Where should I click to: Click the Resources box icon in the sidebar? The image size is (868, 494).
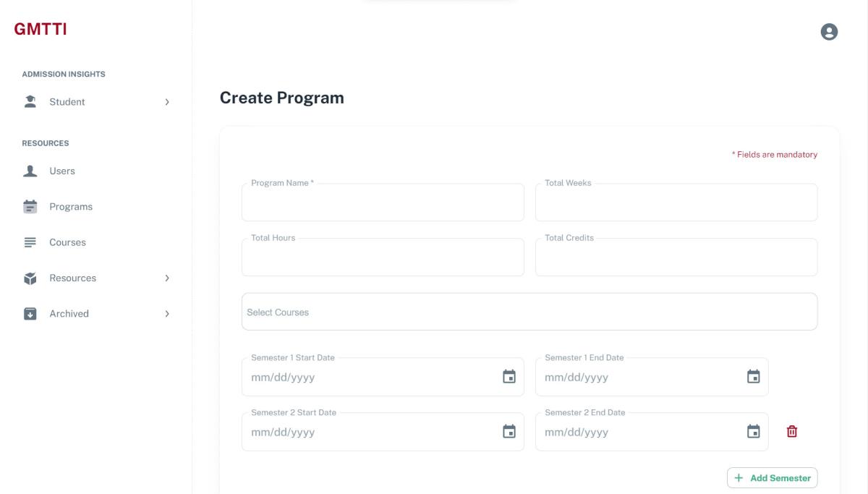[x=30, y=278]
